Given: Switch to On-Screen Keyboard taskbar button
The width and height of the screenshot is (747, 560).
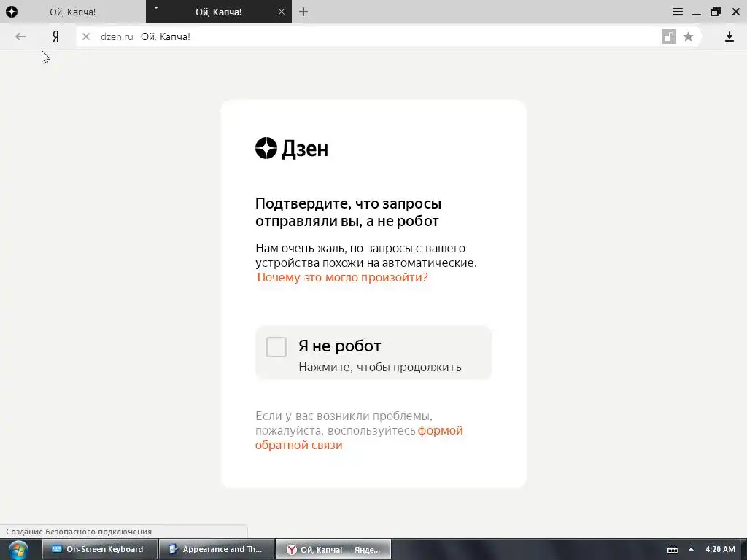Looking at the screenshot, I should click(x=100, y=549).
